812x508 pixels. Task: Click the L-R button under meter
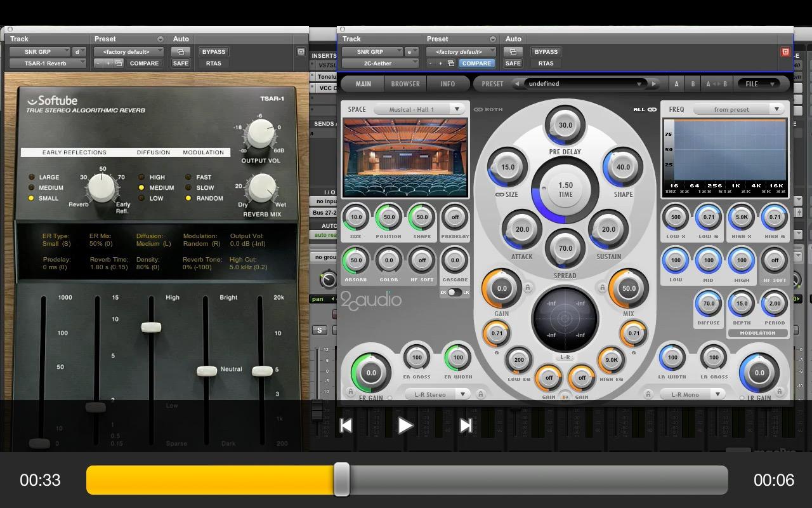click(565, 358)
